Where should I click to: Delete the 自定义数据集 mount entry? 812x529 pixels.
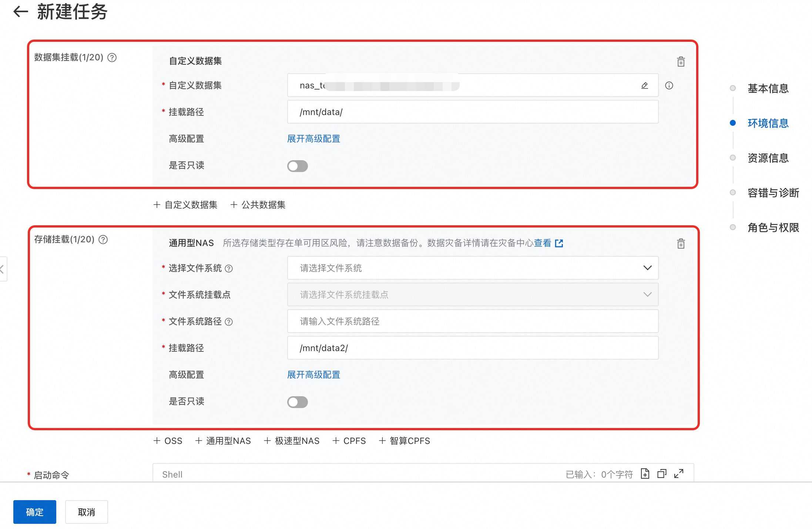click(681, 61)
